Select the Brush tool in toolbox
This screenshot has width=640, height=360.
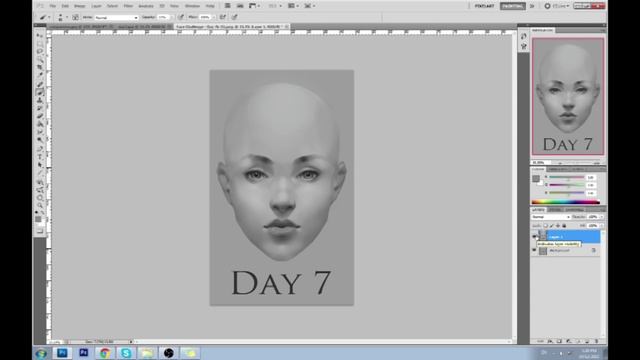point(40,93)
